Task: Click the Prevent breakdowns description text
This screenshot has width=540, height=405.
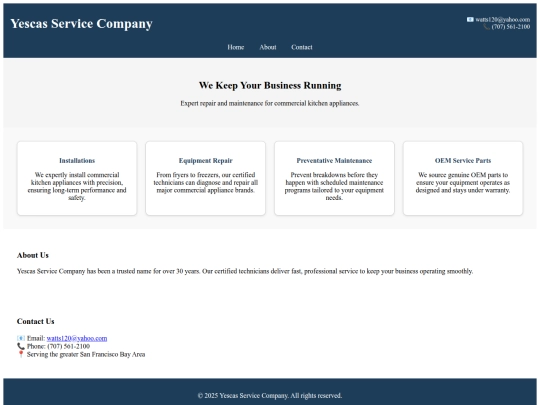Action: (334, 186)
